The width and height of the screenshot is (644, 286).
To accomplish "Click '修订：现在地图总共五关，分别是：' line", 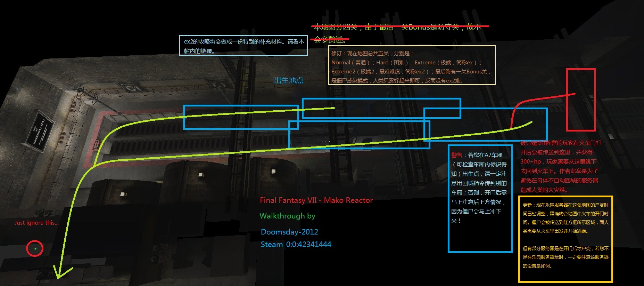I will pyautogui.click(x=372, y=53).
